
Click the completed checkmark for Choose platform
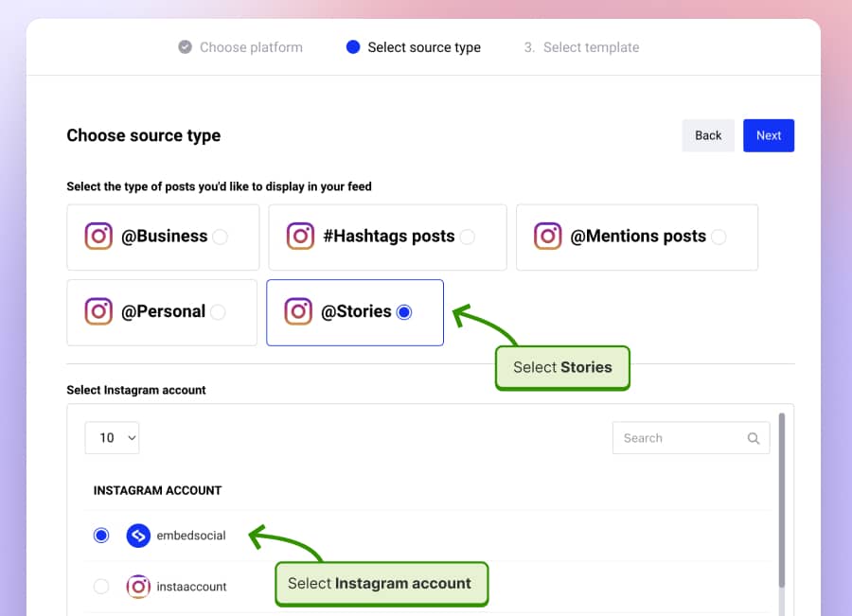point(186,47)
